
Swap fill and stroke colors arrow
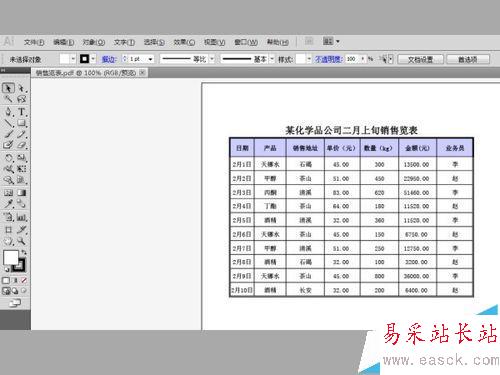pos(24,252)
